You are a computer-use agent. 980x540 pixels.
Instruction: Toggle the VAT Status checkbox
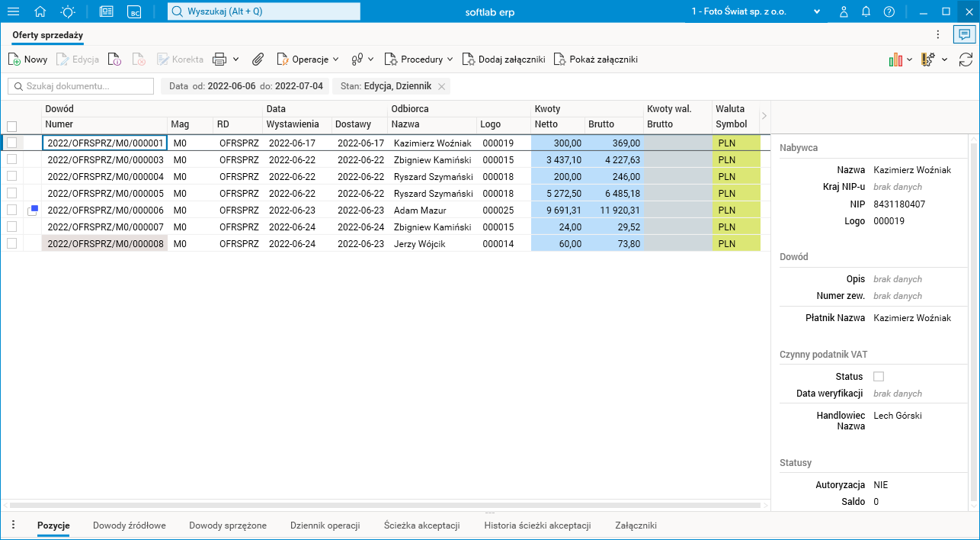pyautogui.click(x=879, y=377)
